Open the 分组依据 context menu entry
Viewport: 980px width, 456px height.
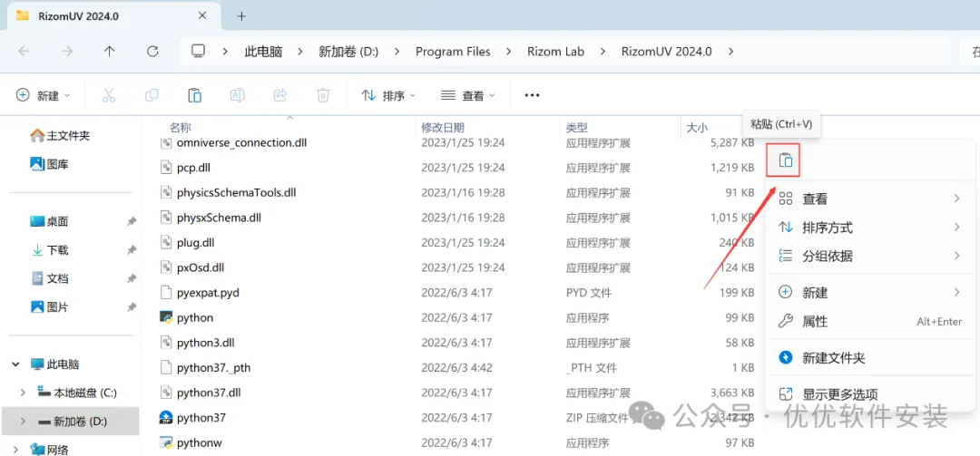(x=870, y=257)
